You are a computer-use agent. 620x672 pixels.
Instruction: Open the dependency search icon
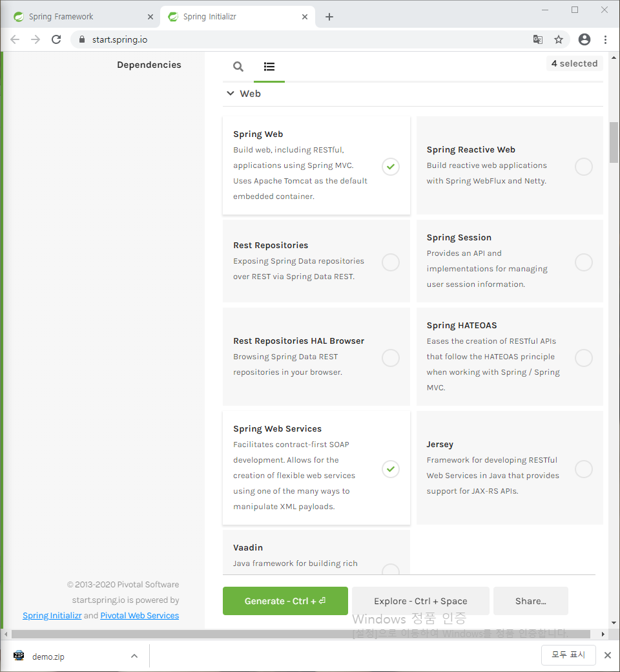[238, 67]
